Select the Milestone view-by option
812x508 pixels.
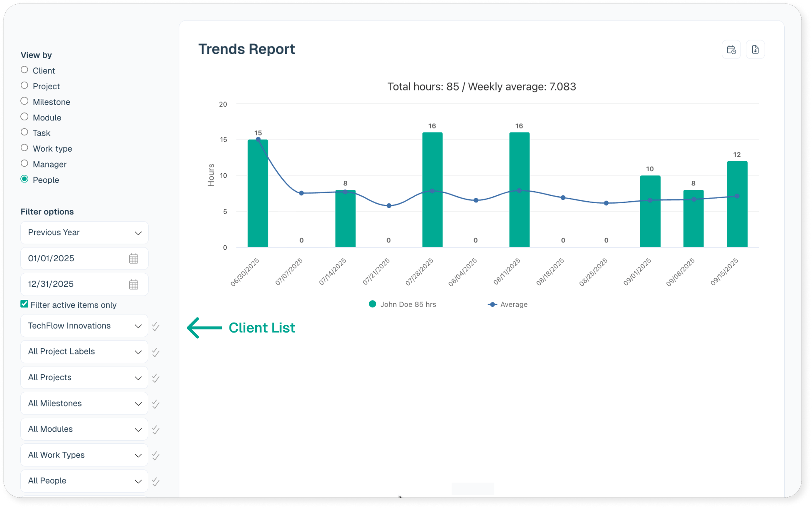pos(25,101)
